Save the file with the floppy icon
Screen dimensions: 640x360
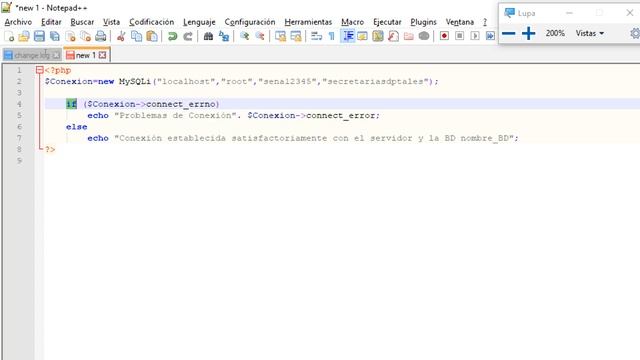(x=39, y=36)
